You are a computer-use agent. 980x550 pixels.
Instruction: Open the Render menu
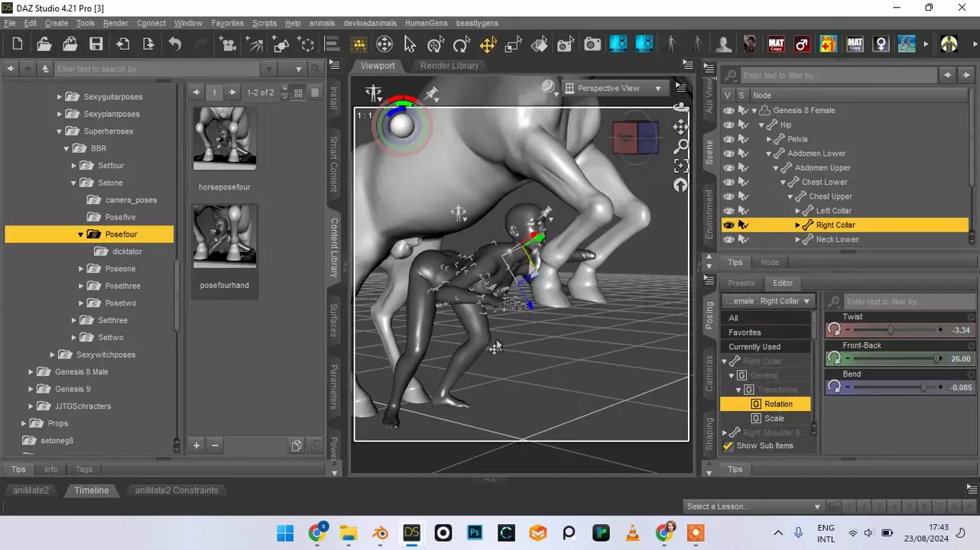115,23
